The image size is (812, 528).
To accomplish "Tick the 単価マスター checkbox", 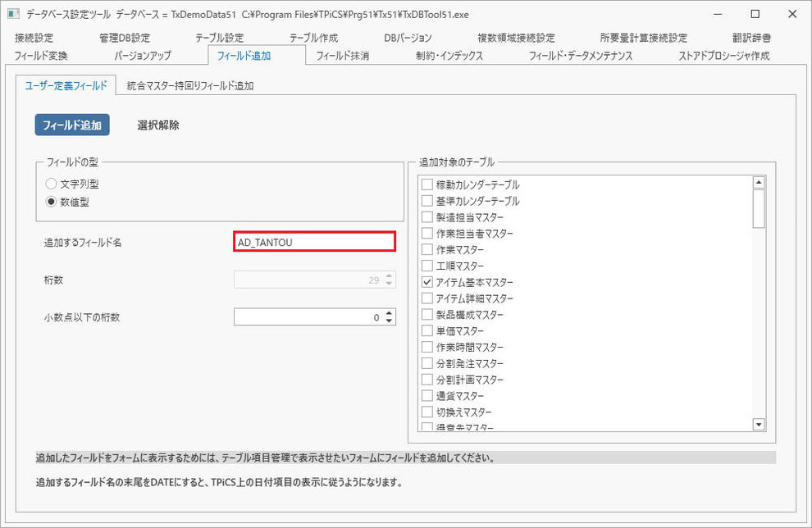I will (427, 330).
